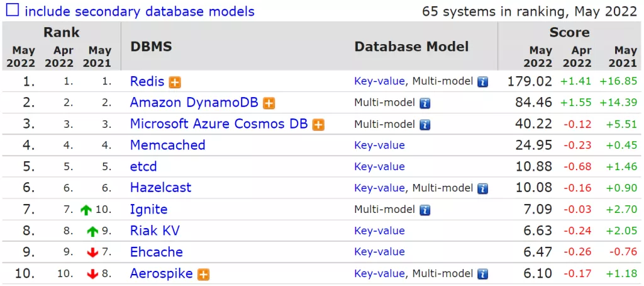Click the info icon in the Hazelcast row
The image size is (644, 286).
point(482,188)
